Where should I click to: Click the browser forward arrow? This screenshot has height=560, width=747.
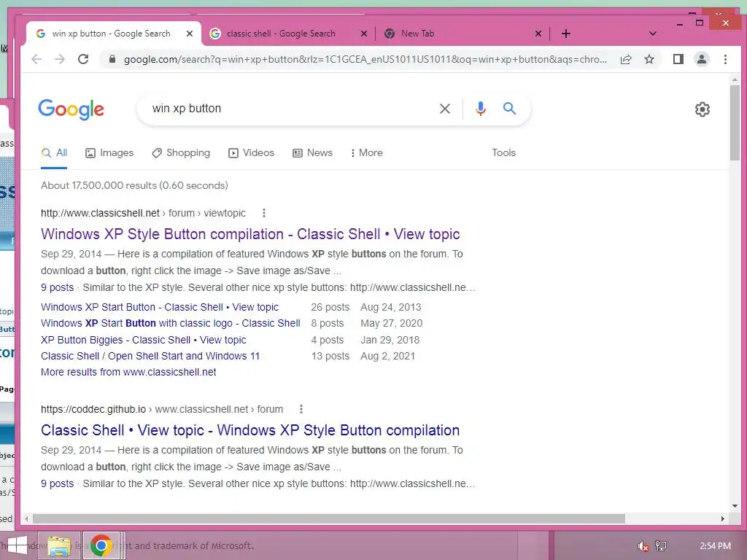60,59
